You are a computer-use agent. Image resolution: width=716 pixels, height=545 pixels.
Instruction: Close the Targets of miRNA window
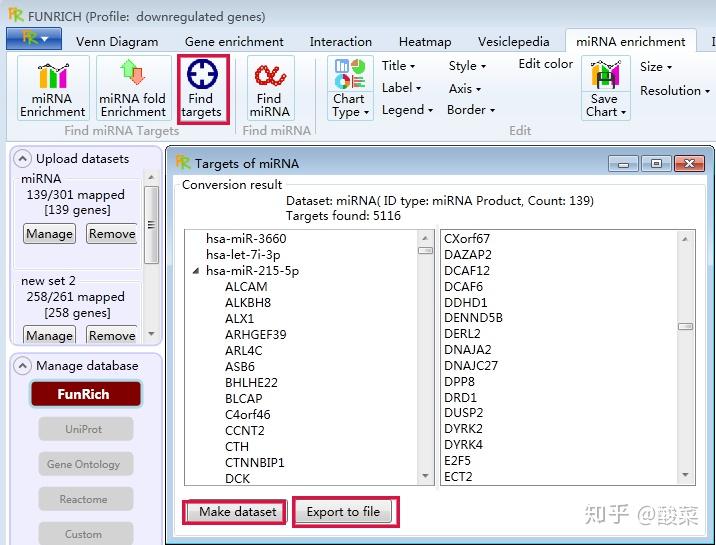[x=689, y=163]
